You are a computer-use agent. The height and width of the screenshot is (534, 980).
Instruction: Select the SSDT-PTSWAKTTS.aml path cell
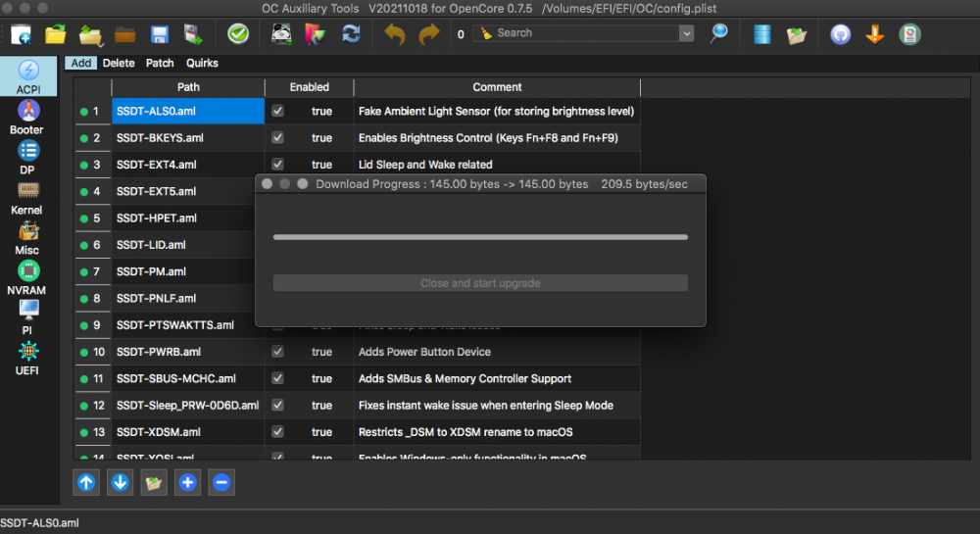coord(188,324)
